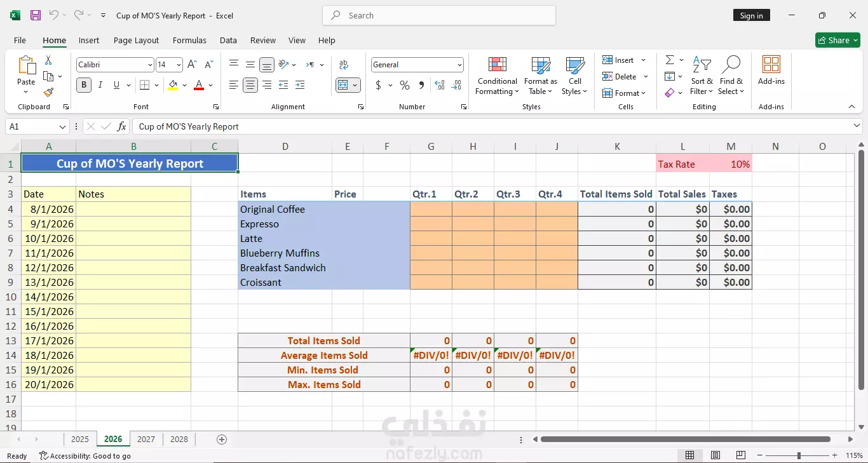Open the Add-ins button

(771, 70)
